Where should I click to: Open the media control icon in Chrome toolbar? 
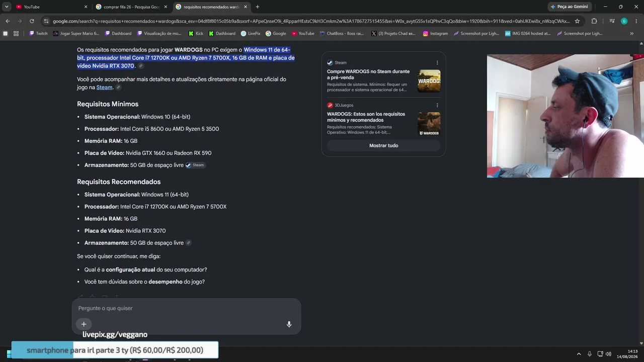click(612, 21)
